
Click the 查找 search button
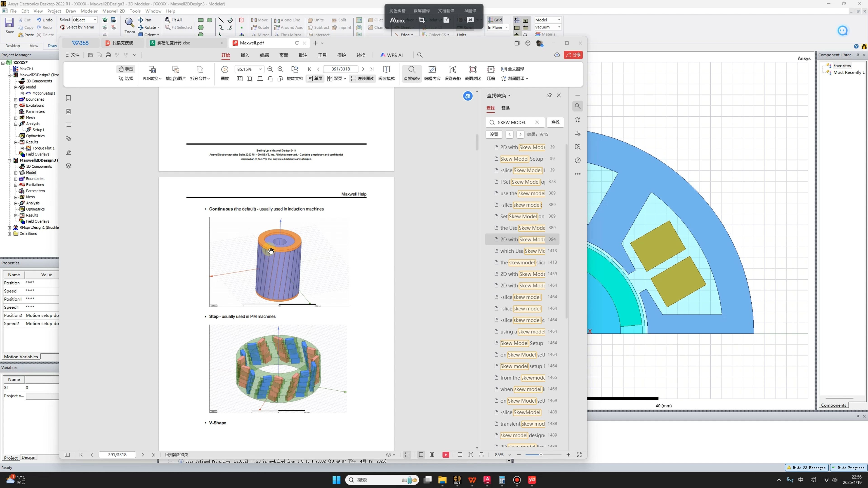click(555, 122)
